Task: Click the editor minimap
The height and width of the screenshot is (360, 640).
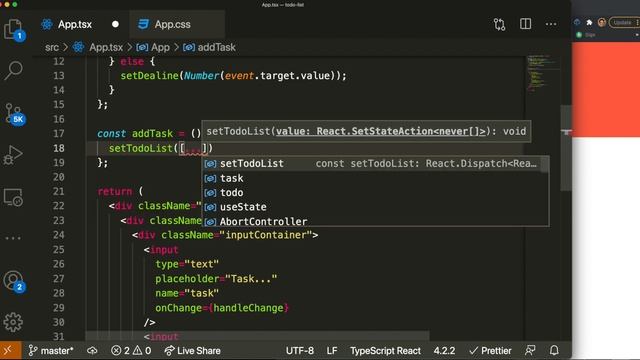Action: click(x=542, y=73)
